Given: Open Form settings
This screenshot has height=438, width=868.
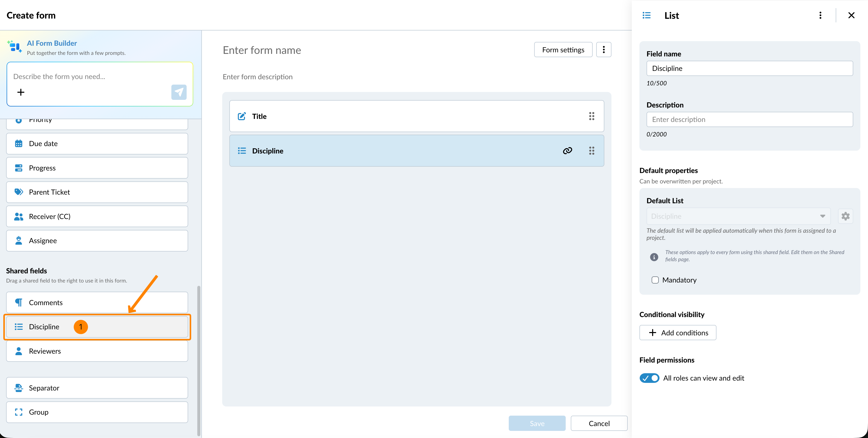Looking at the screenshot, I should click(563, 50).
